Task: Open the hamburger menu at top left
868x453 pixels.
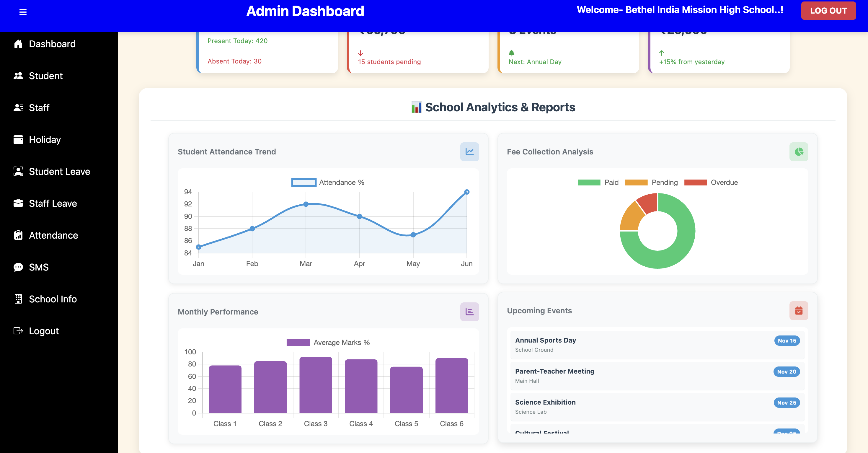Action: (x=23, y=12)
